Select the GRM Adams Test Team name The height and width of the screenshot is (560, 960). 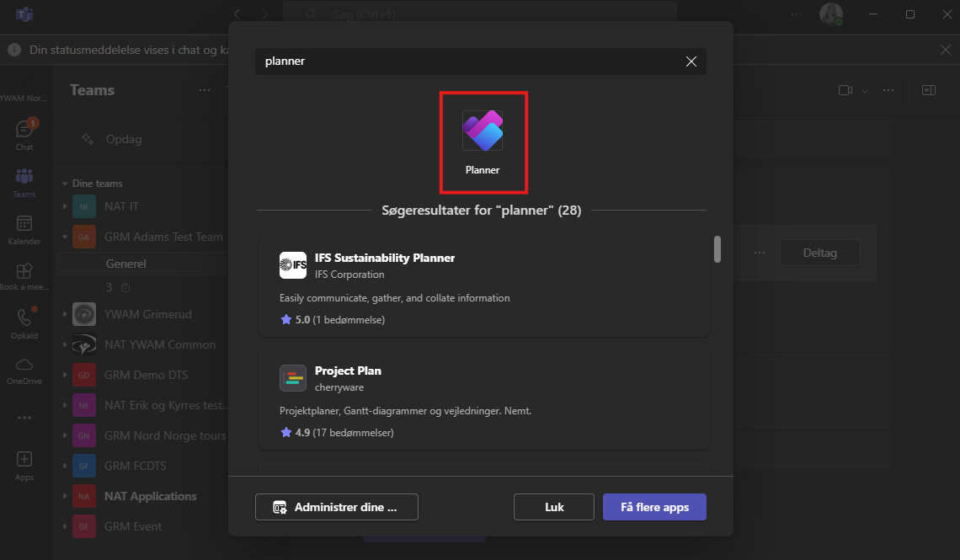point(163,237)
